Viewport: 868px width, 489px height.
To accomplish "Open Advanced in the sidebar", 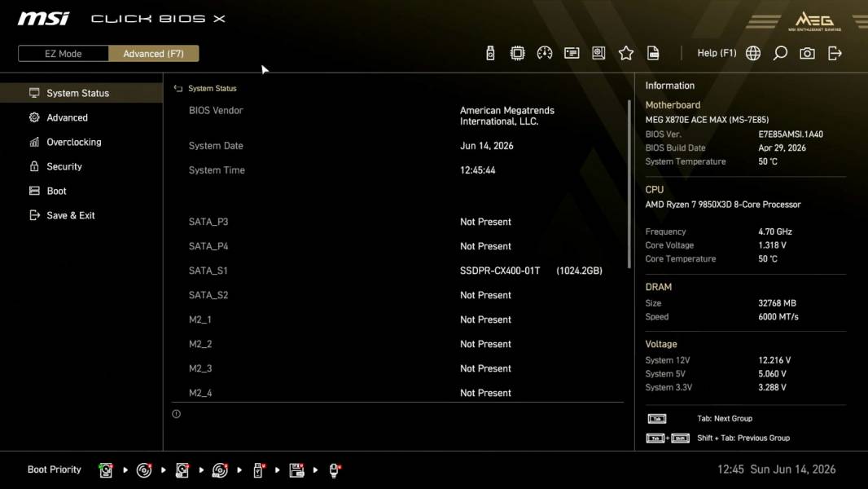I will (x=81, y=117).
